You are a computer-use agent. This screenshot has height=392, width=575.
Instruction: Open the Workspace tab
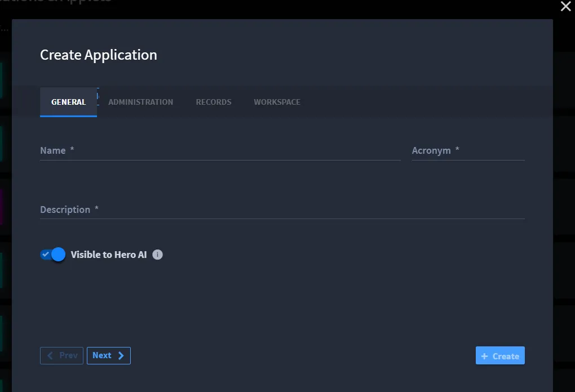click(277, 102)
